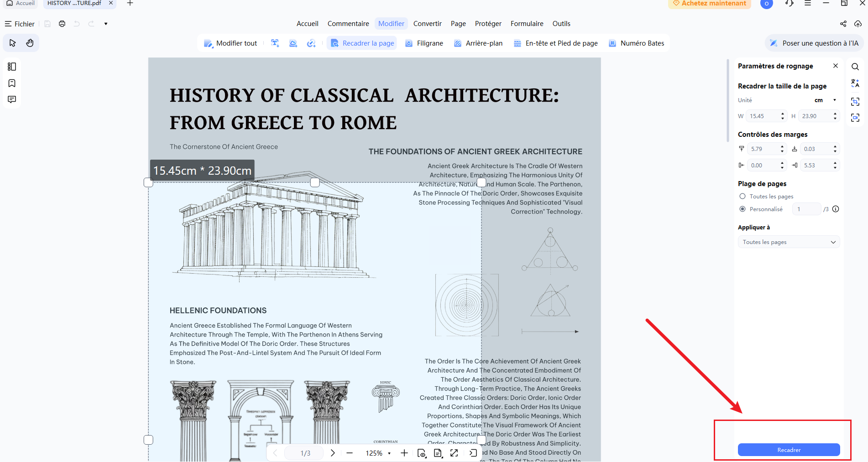Open search magnifier in right sidebar
The height and width of the screenshot is (462, 868).
[855, 67]
